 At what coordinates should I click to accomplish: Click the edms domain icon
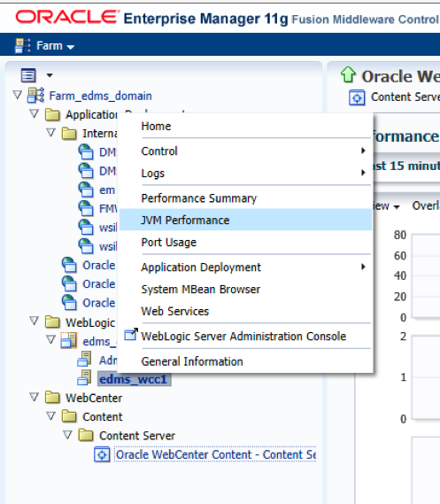point(69,340)
